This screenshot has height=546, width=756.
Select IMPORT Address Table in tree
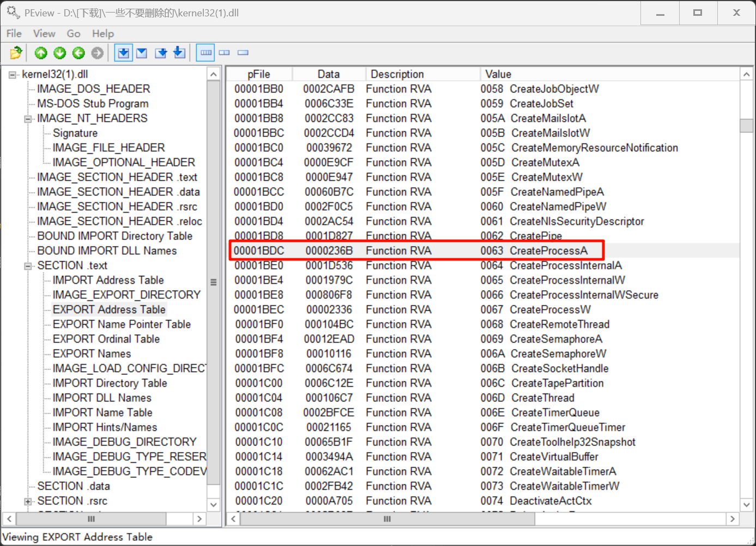pos(108,280)
